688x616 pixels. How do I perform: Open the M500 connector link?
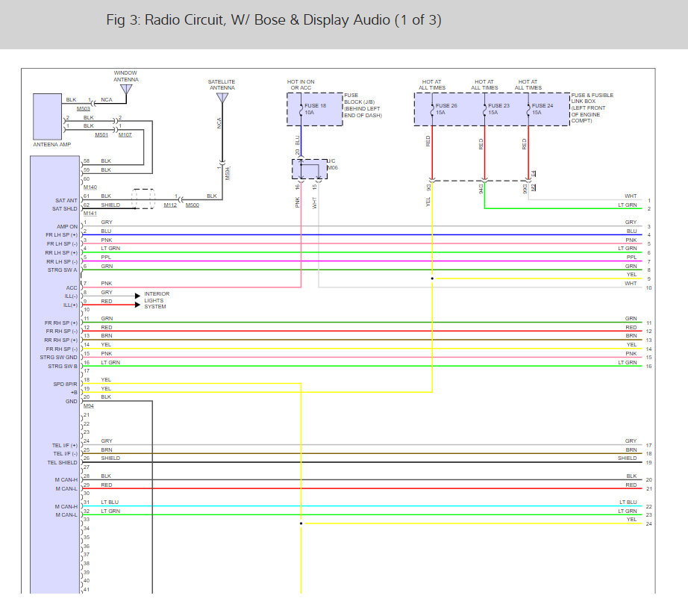(x=193, y=205)
